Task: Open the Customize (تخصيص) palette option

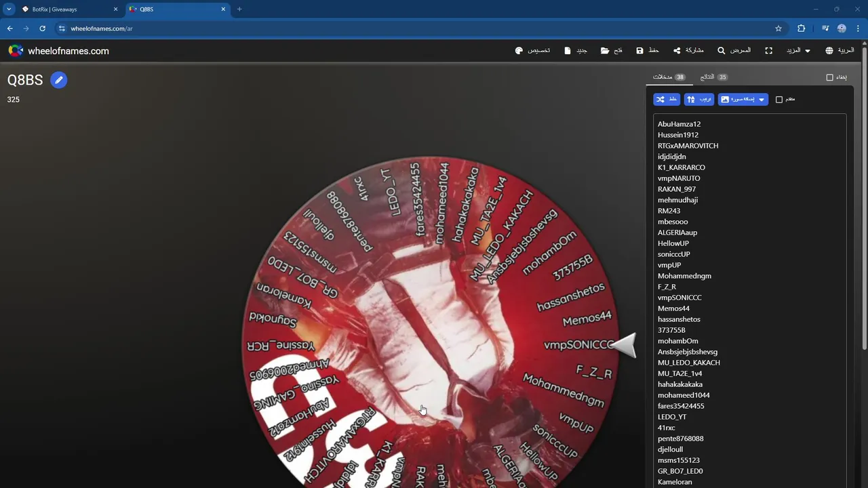Action: [533, 51]
